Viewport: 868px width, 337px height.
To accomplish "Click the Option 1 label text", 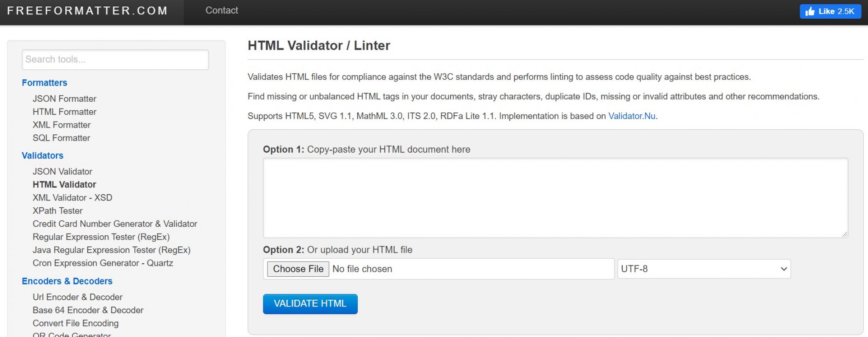I will click(367, 150).
